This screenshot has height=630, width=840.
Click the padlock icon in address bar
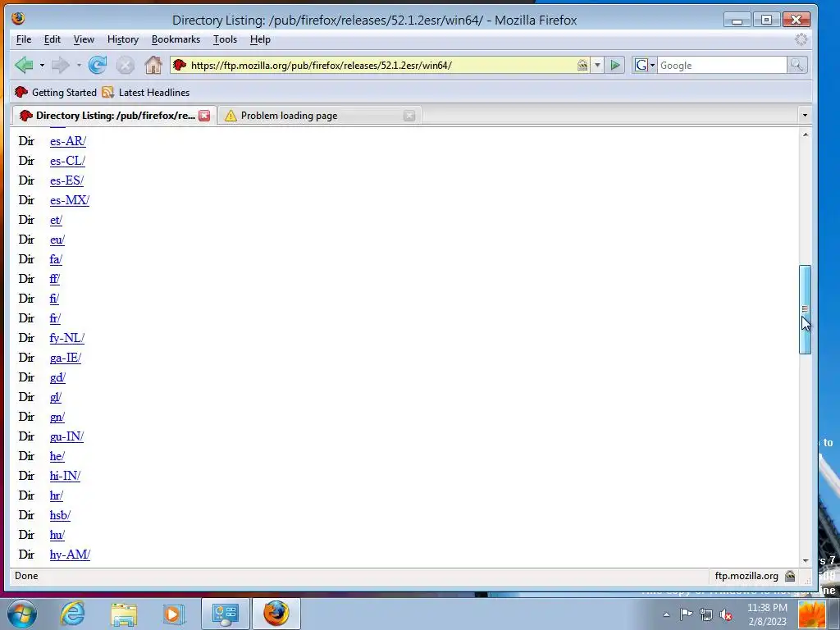[x=582, y=66]
